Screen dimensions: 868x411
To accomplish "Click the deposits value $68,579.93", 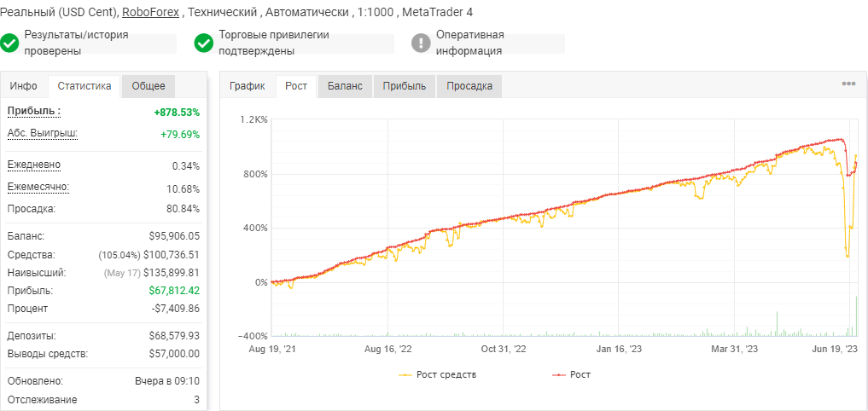I will pos(174,336).
